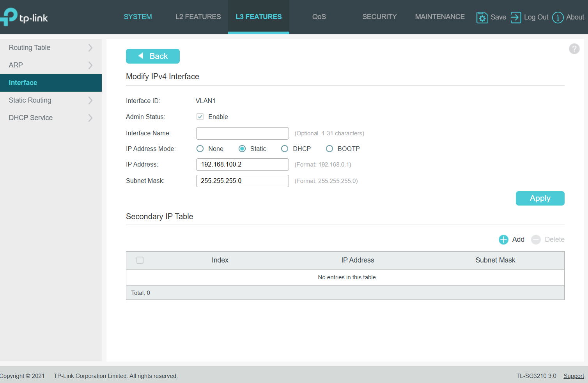Click the Interface Name input field
The width and height of the screenshot is (588, 383).
[x=242, y=133]
